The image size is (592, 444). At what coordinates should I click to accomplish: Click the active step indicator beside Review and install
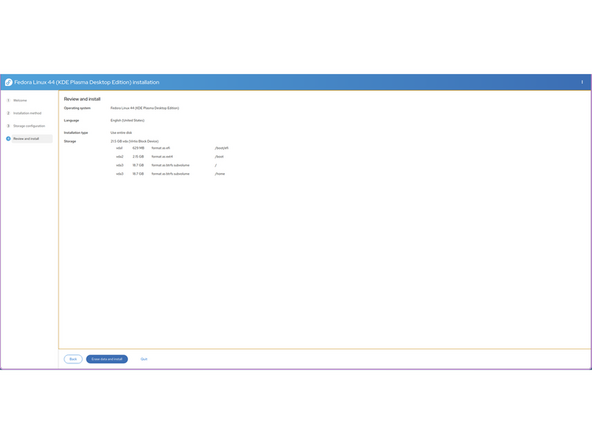click(x=8, y=139)
